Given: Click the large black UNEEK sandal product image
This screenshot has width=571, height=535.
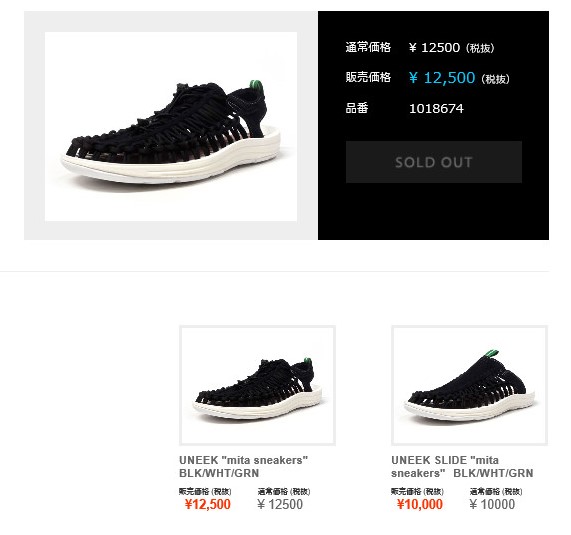Looking at the screenshot, I should pyautogui.click(x=171, y=126).
